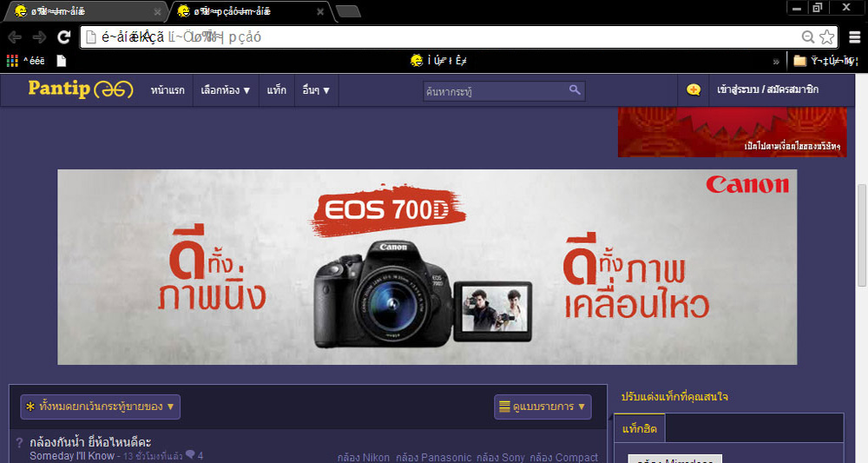Reload the current page
Viewport: 868px width, 463px height.
coord(64,37)
